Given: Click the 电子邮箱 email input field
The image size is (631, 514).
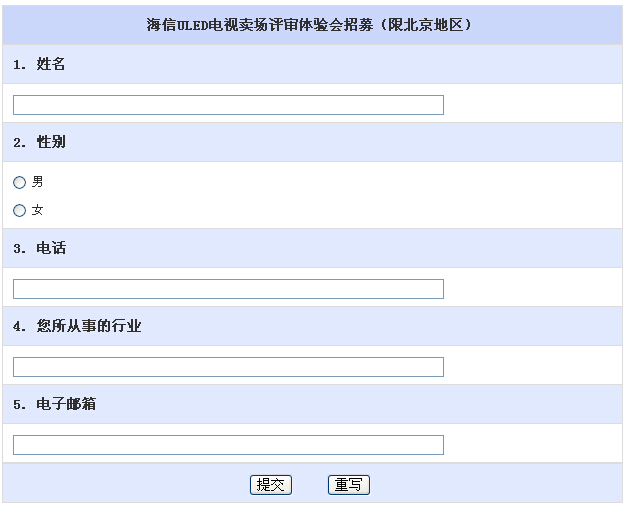Looking at the screenshot, I should [228, 445].
